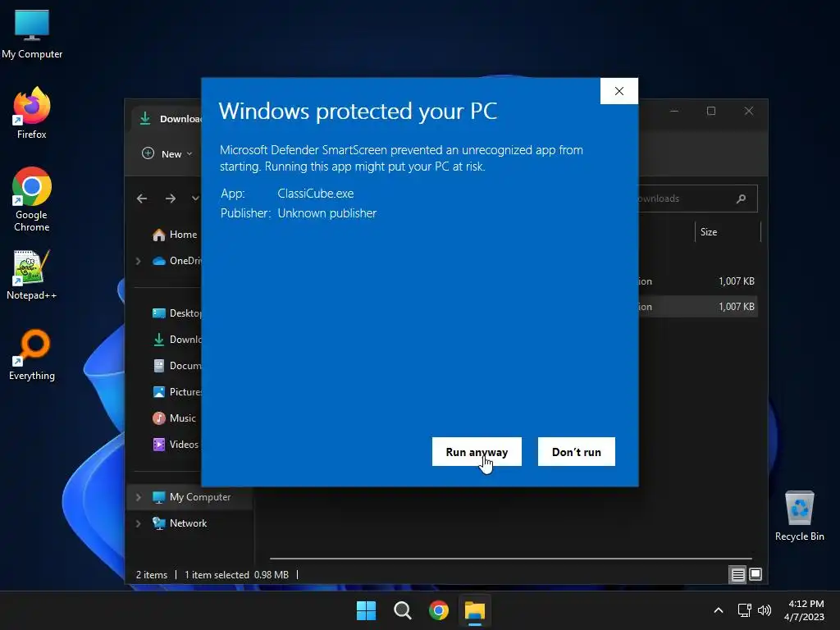Screen dimensions: 840x630
Task: Choose Don't run in SmartScreen dialog
Action: coord(577,452)
